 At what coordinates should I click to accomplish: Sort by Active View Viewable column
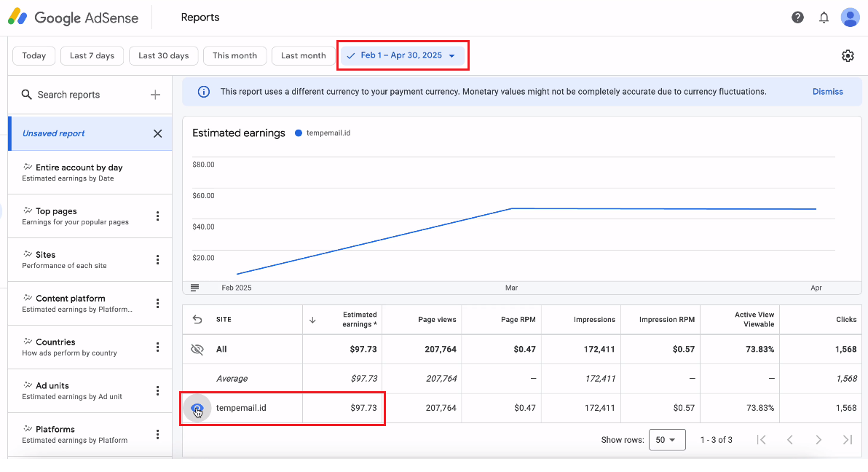point(754,320)
